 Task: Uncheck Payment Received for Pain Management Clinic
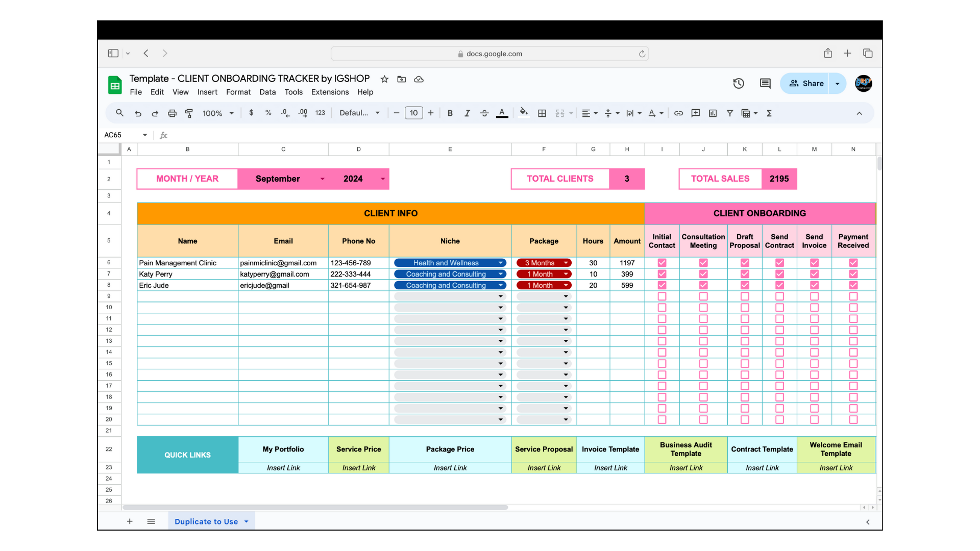point(853,263)
